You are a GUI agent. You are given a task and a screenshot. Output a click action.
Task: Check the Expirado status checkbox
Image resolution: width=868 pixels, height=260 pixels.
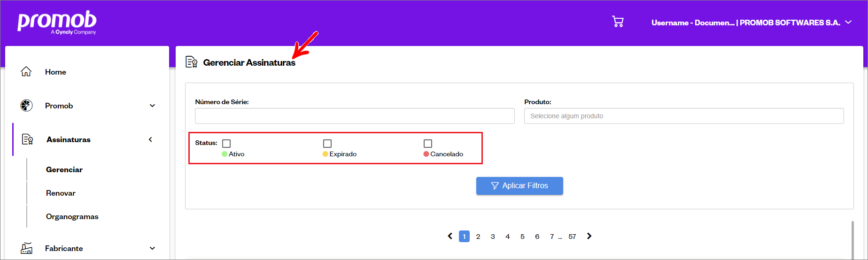[x=327, y=144]
